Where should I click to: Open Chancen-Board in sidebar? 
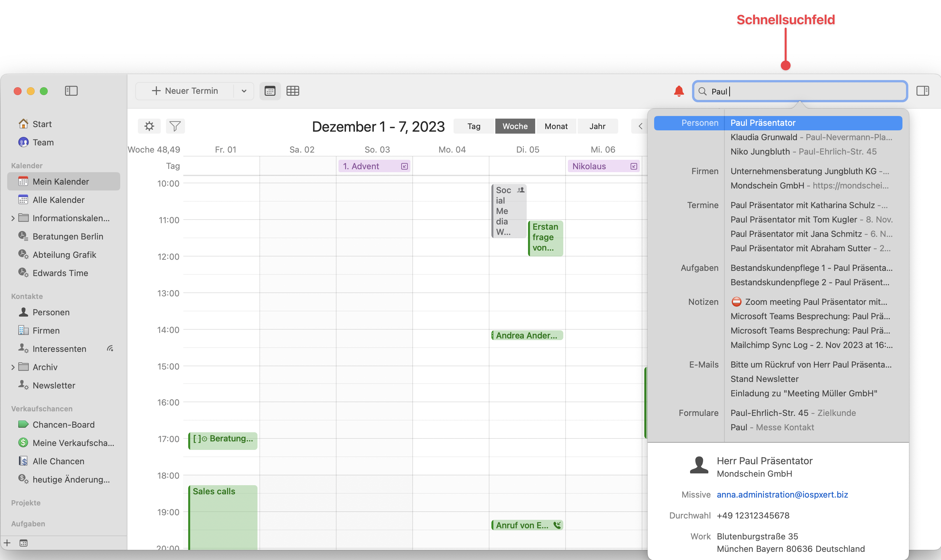[63, 424]
